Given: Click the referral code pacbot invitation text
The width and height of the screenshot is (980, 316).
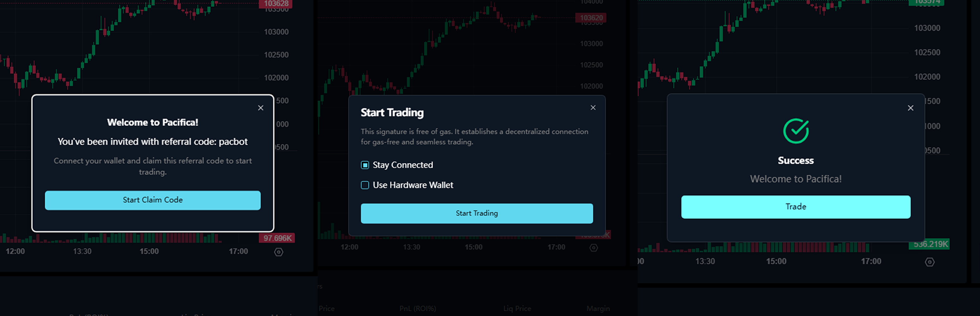Looking at the screenshot, I should 153,142.
